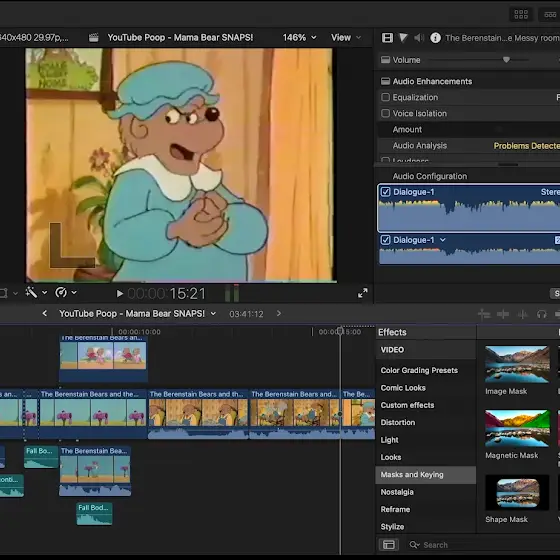Uncheck the lower Dialogue-1 component checkbox

tap(385, 240)
